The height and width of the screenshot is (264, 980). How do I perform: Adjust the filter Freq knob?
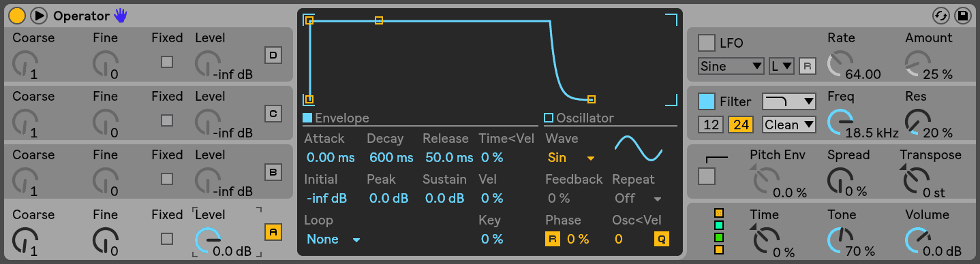(x=840, y=122)
